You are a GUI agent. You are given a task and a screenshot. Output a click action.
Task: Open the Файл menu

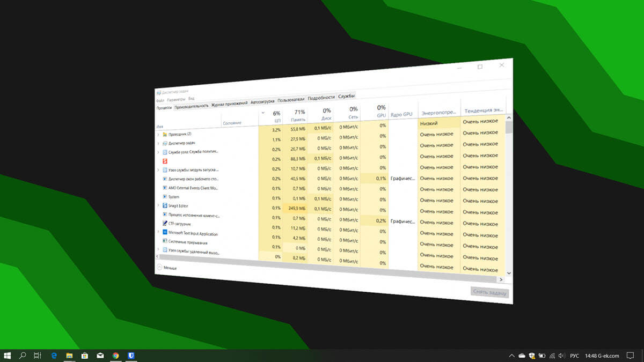point(160,100)
